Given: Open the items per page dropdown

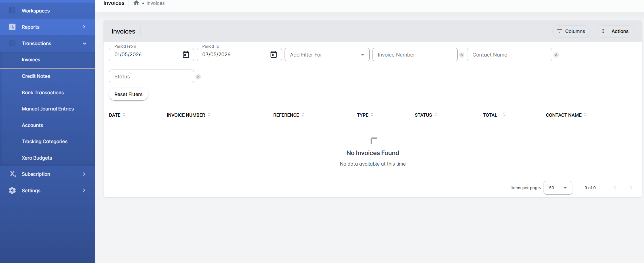Looking at the screenshot, I should [557, 188].
